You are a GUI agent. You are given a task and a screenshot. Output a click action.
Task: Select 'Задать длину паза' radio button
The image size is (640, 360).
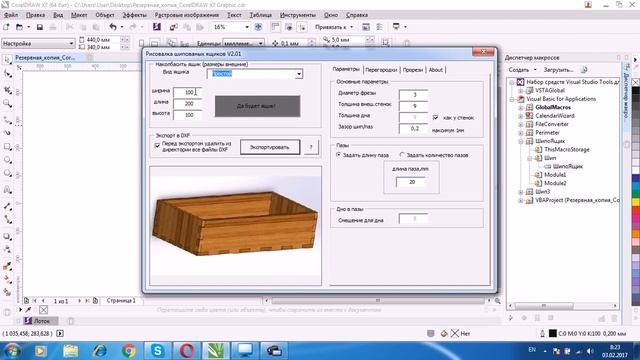pos(338,155)
